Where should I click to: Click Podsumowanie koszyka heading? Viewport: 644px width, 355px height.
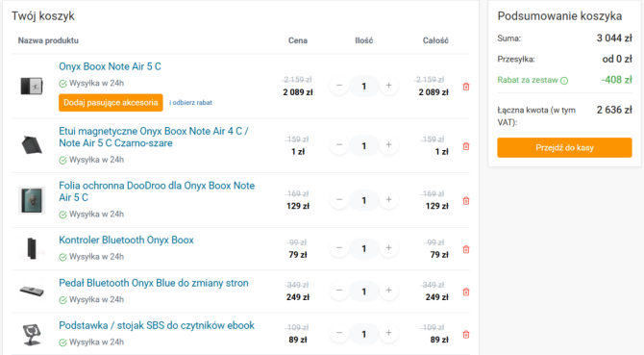[x=559, y=16]
